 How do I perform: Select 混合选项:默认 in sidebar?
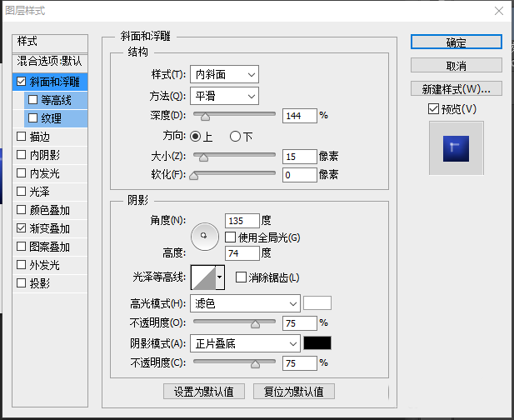(50, 62)
